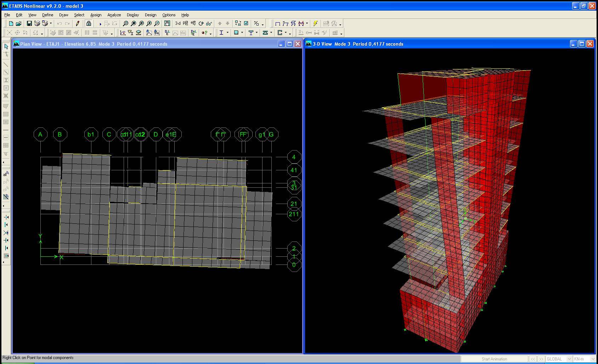598x364 pixels.
Task: Expand the GLOBAL coordinate system dropdown
Action: pos(569,359)
